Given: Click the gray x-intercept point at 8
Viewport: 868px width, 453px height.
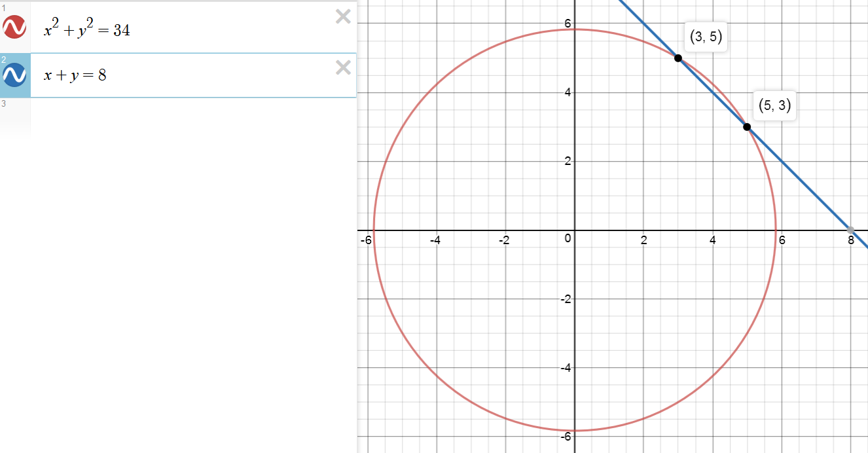Looking at the screenshot, I should pos(850,230).
